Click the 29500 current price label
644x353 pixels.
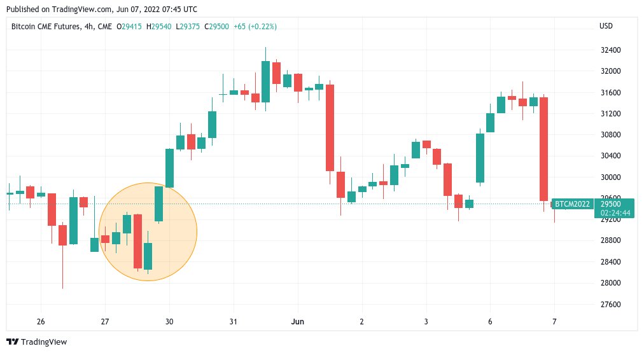(610, 204)
